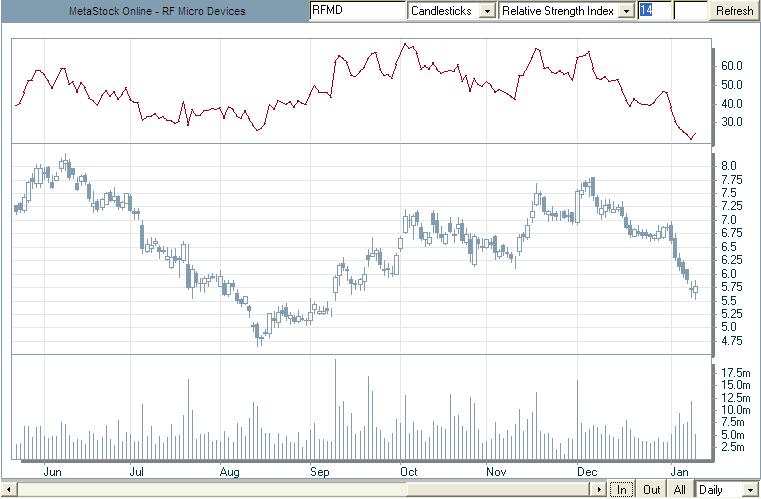Zoom in with the In button
This screenshot has width=761, height=499.
click(x=621, y=489)
